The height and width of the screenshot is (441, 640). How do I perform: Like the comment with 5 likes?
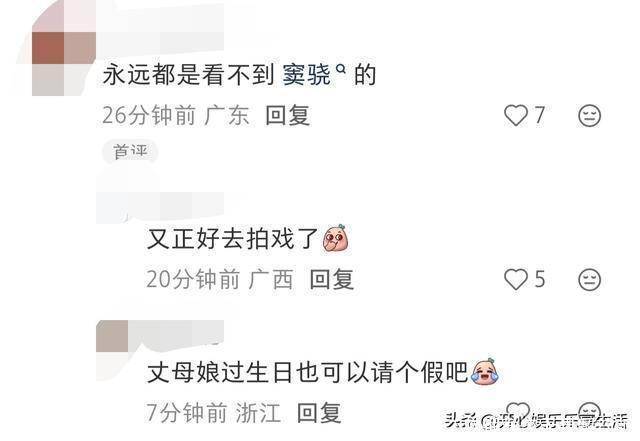click(516, 279)
